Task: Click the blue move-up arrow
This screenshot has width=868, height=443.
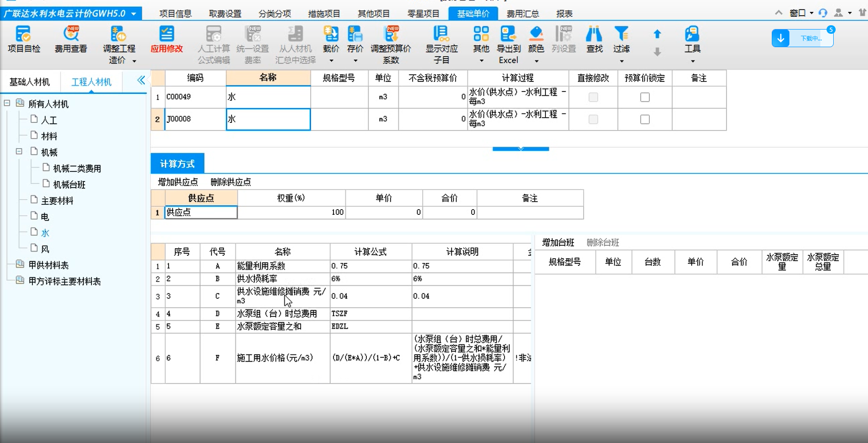Action: (657, 34)
